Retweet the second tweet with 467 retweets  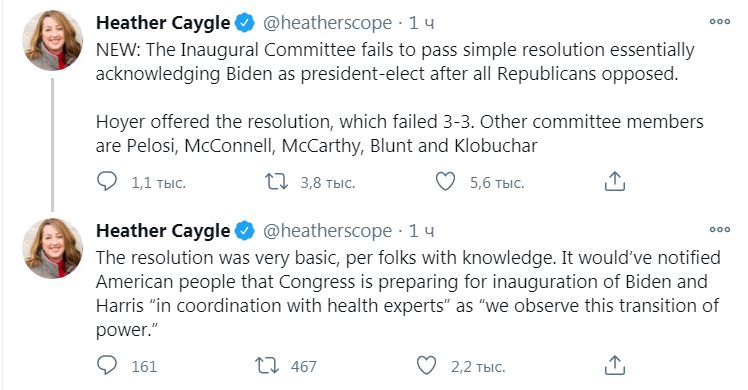coord(267,366)
